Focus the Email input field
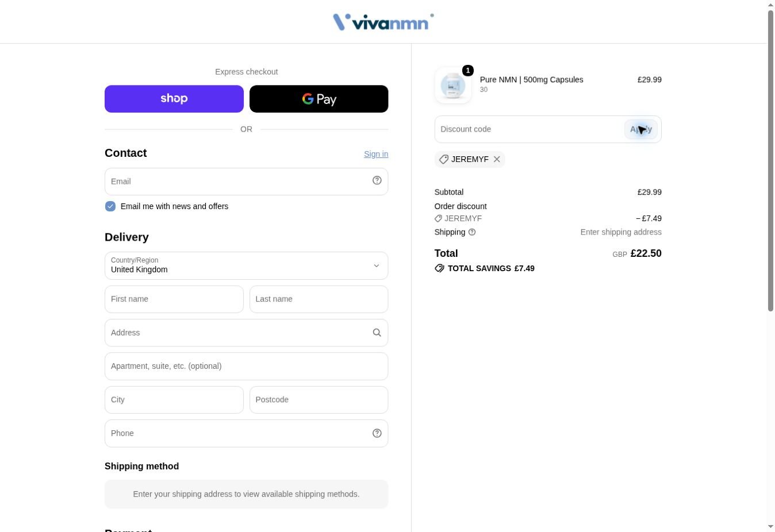Screen dimensions: 775x532 pos(247,182)
